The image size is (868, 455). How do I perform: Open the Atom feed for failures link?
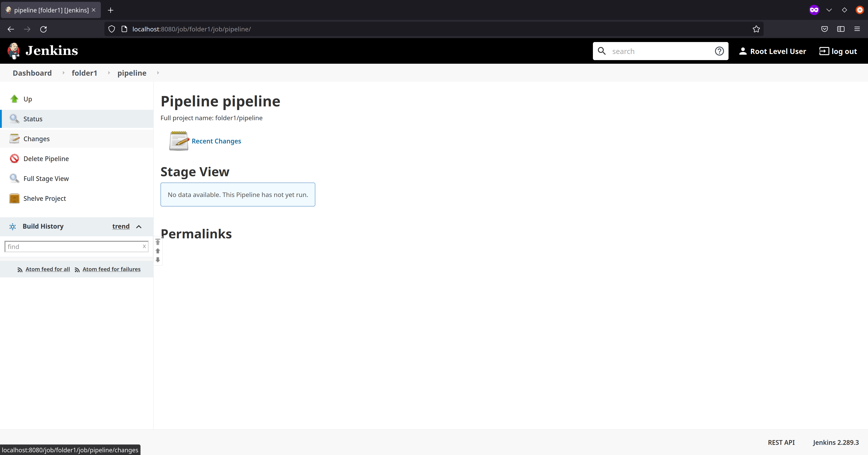(111, 269)
